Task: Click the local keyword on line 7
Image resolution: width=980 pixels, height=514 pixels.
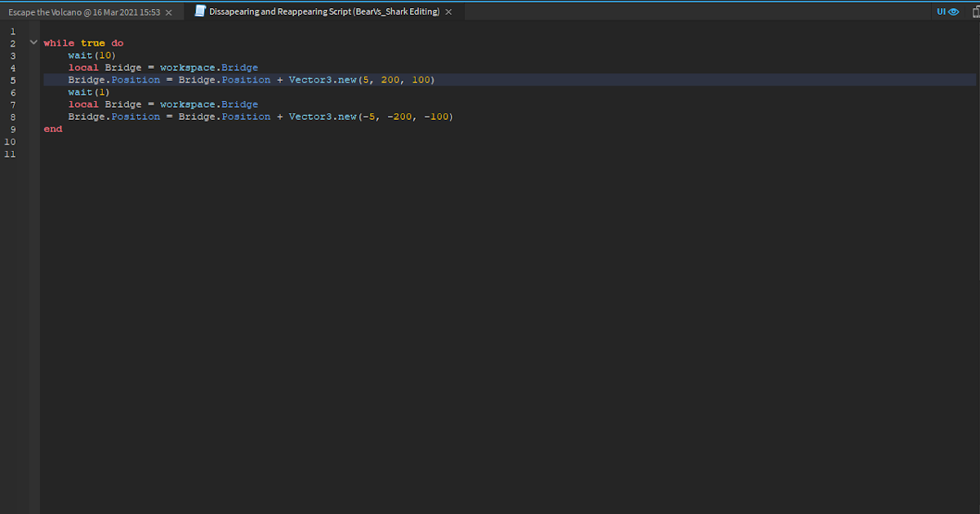Action: point(83,104)
